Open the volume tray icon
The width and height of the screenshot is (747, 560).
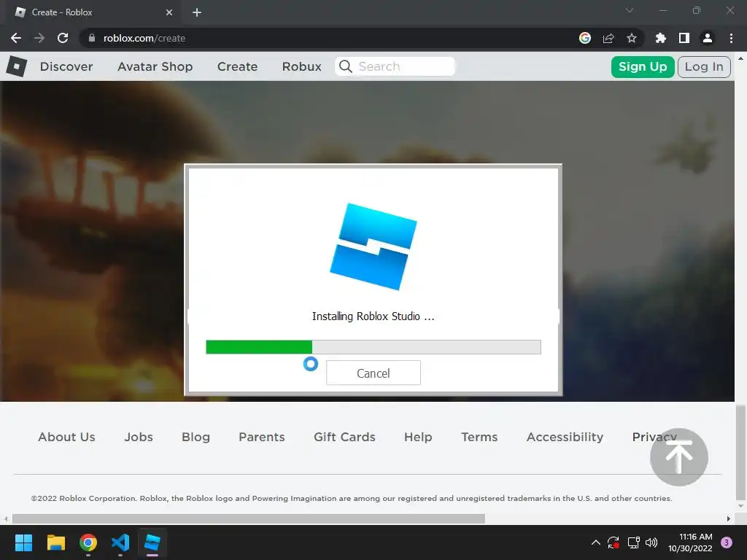(x=651, y=542)
